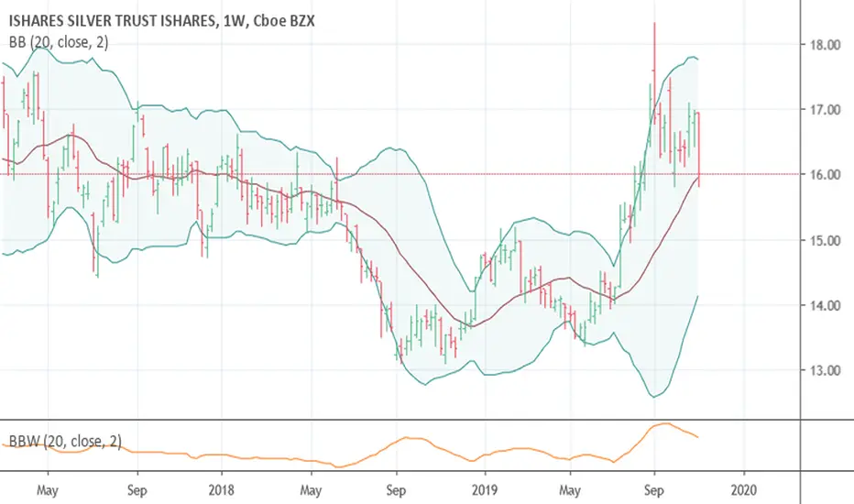
Task: Click the May label after 2018
Action: [x=311, y=490]
